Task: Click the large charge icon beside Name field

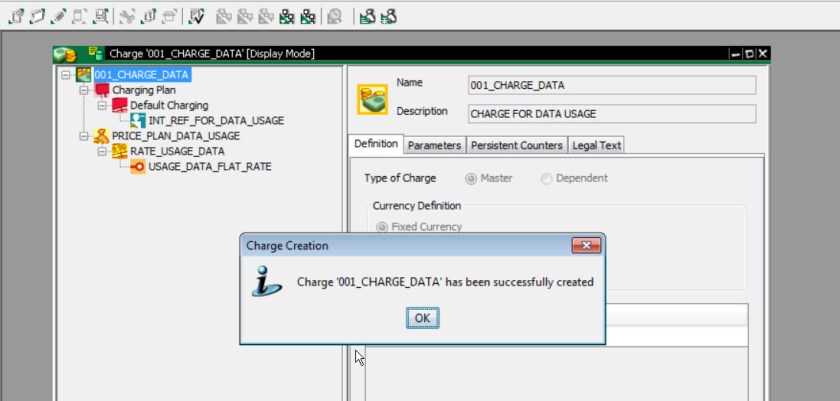Action: [372, 99]
